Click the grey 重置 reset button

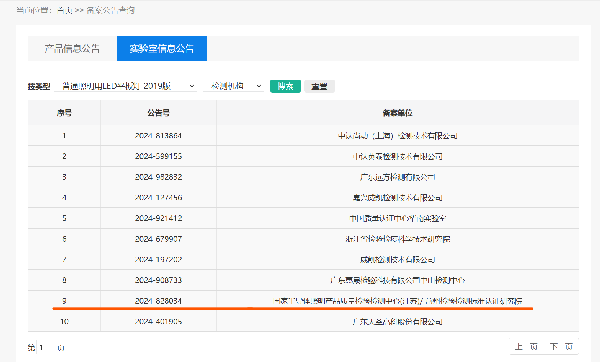[x=320, y=86]
